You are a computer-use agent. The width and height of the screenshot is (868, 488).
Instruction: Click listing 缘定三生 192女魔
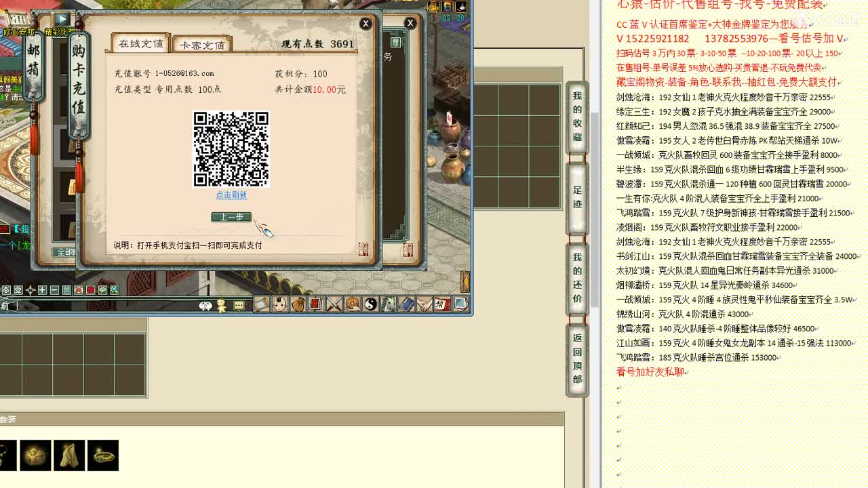pyautogui.click(x=724, y=112)
